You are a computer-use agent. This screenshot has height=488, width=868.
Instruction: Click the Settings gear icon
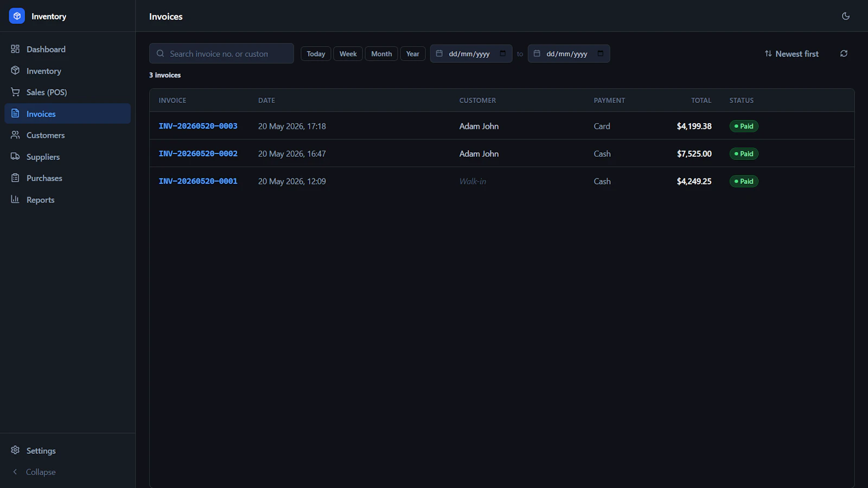point(15,450)
